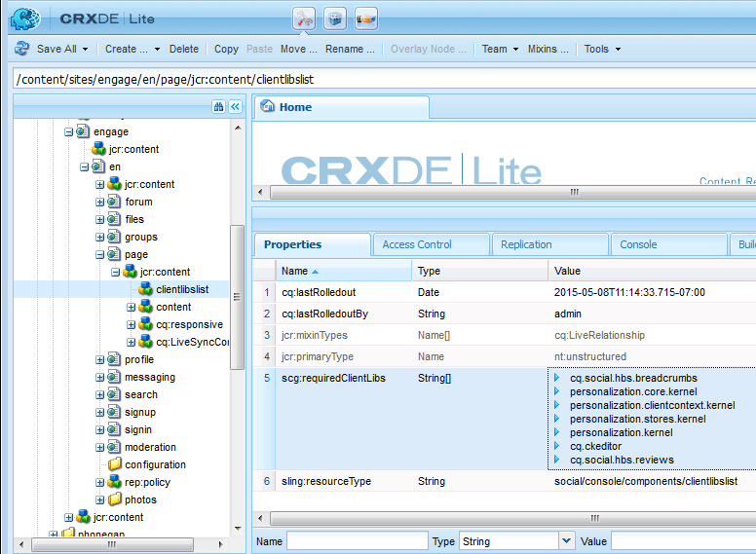This screenshot has width=756, height=554.
Task: Click the personalization.kernel value entry
Action: (621, 432)
